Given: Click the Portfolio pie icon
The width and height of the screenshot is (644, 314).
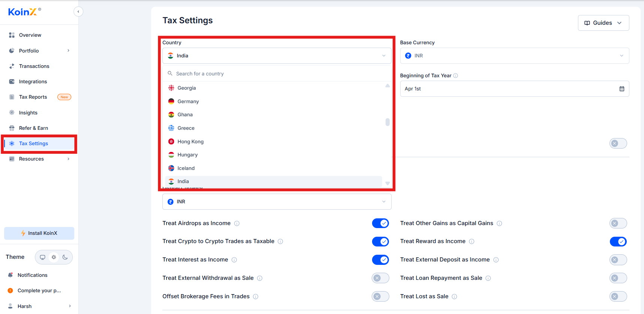Looking at the screenshot, I should pos(12,51).
